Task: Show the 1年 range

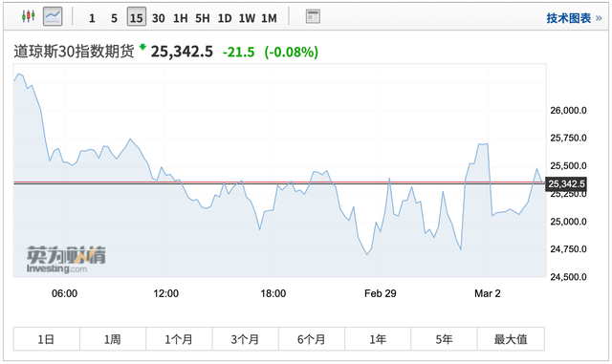Action: 378,339
